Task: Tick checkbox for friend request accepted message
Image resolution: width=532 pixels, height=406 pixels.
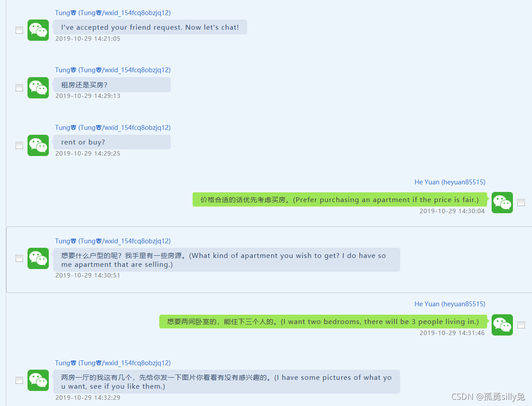Action: pos(20,30)
